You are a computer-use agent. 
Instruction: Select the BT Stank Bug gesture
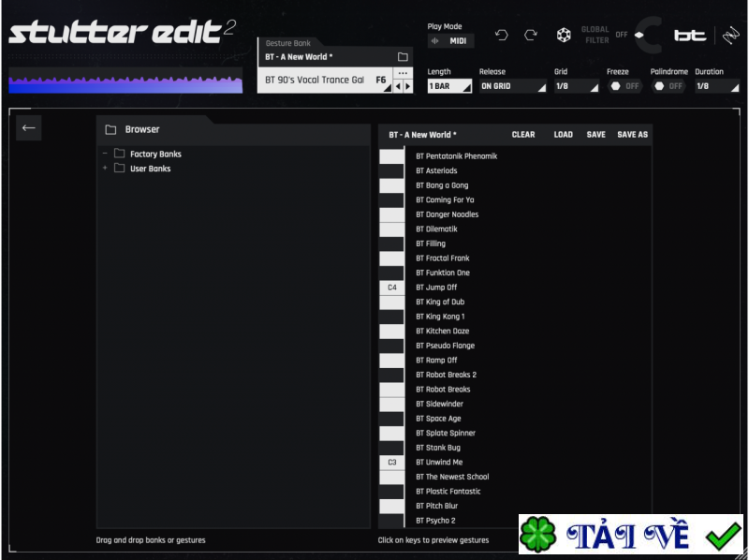(x=438, y=448)
